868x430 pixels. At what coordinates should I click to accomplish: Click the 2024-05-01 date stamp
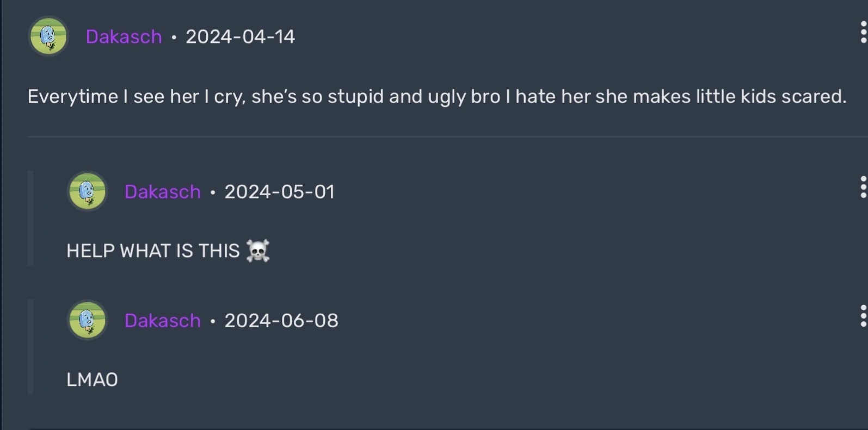pyautogui.click(x=279, y=192)
